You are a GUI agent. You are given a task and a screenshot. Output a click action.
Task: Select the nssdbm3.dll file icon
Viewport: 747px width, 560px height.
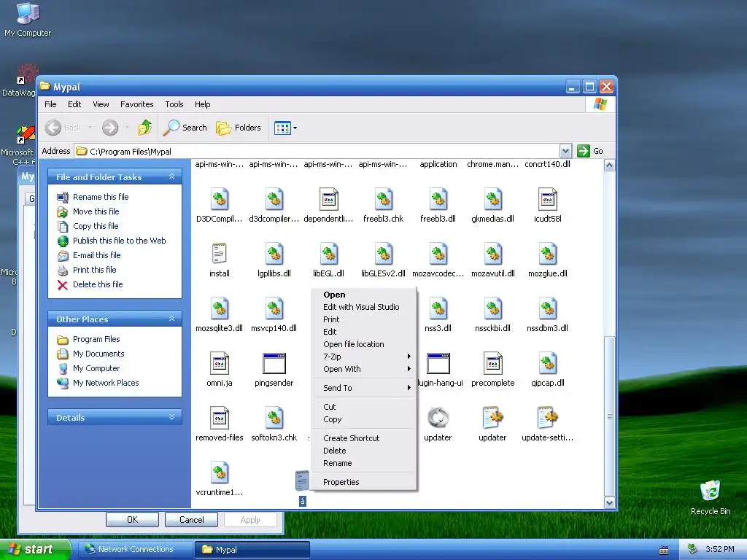click(547, 308)
